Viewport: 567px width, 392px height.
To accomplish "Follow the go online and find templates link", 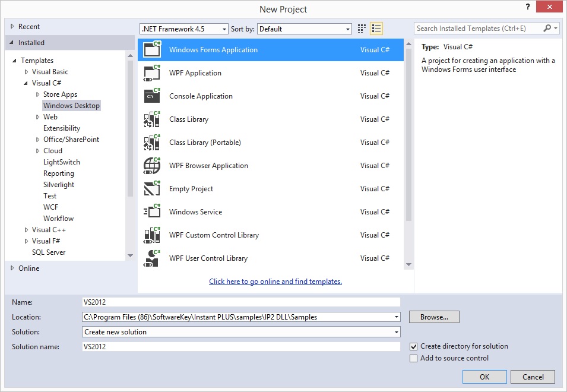I will (275, 282).
